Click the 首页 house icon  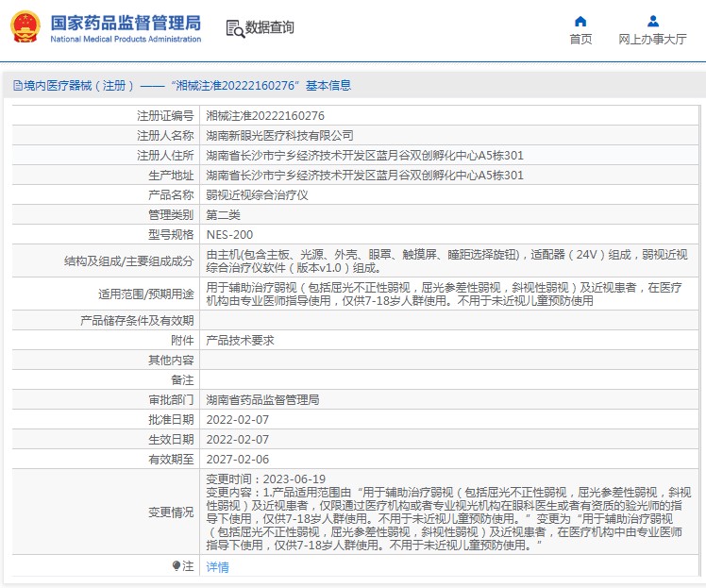(580, 21)
